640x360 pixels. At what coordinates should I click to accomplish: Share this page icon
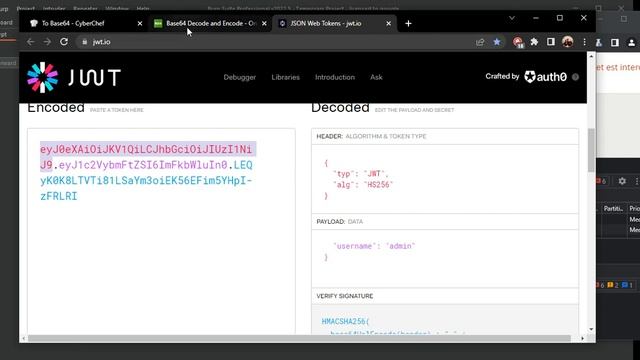point(480,42)
